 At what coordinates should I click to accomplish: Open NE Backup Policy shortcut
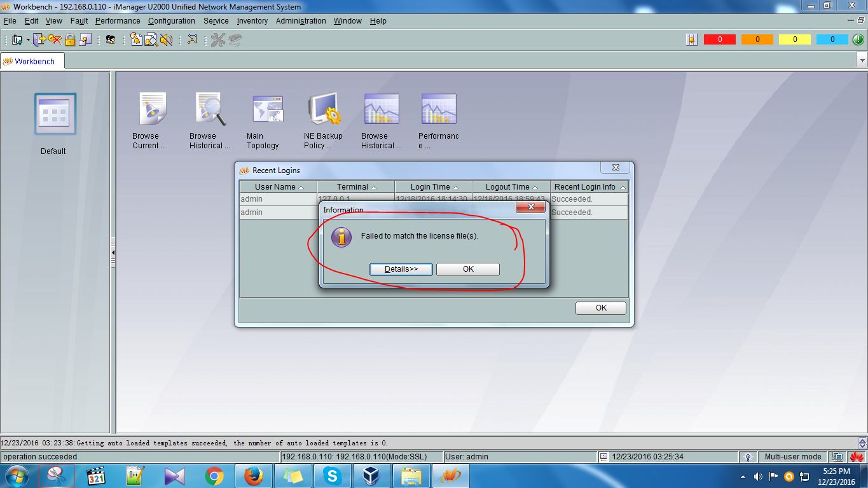(325, 108)
